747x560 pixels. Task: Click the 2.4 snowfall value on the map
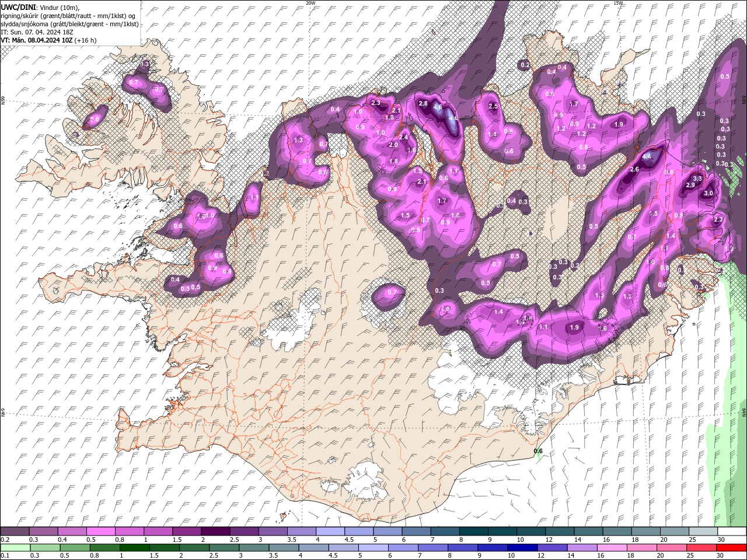[403, 137]
